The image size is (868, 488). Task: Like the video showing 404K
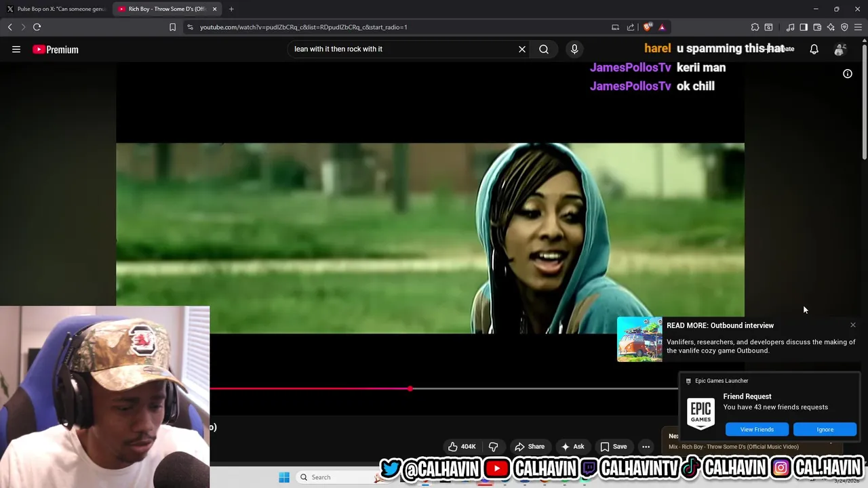pos(461,447)
